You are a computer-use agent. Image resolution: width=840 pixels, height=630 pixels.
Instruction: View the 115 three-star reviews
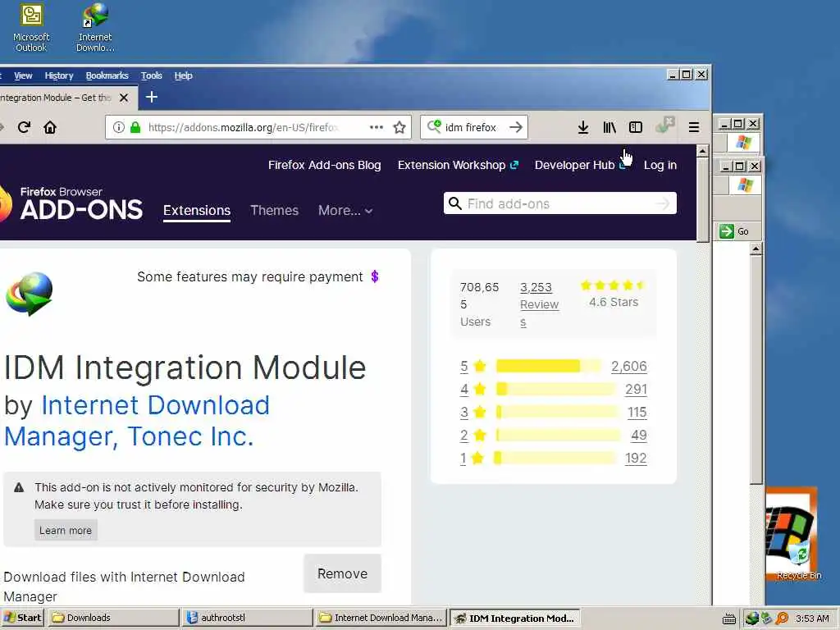coord(637,413)
